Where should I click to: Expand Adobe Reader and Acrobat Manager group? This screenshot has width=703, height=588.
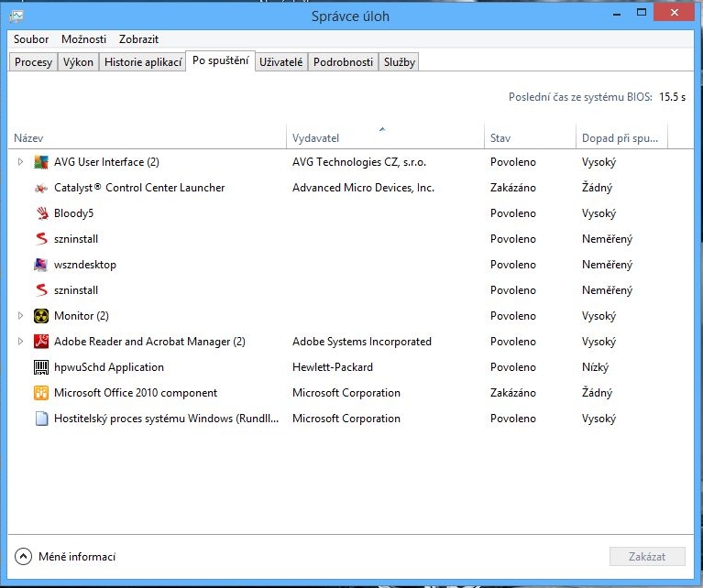20,342
